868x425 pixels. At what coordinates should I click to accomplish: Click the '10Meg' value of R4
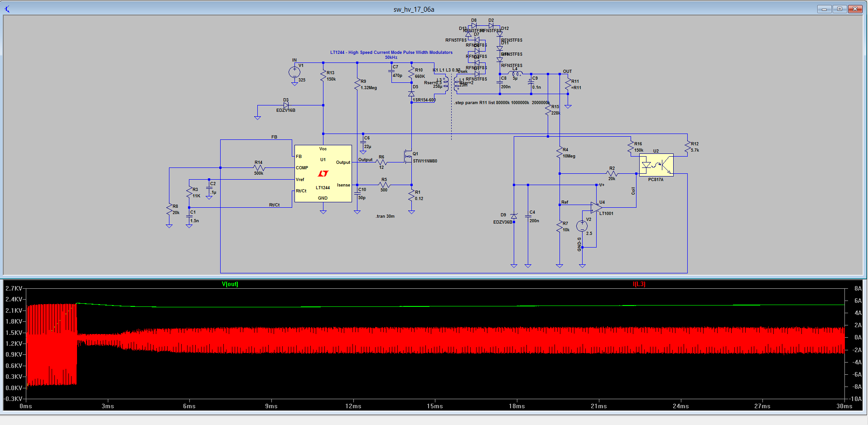[x=569, y=156]
